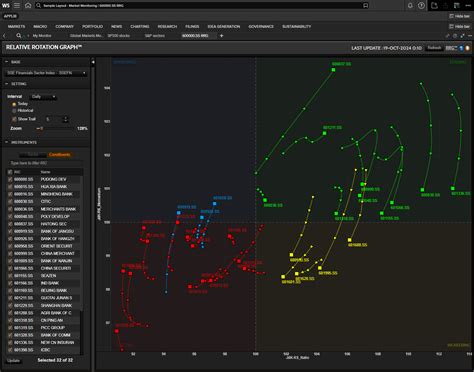474x372 pixels.
Task: Click the search magnifier beside My Monitor
Action: click(x=19, y=36)
